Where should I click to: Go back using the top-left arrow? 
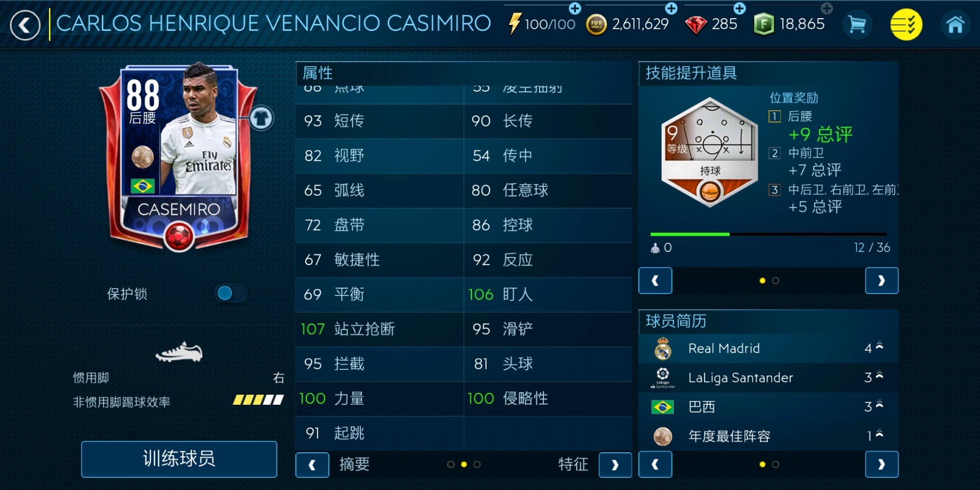point(25,25)
